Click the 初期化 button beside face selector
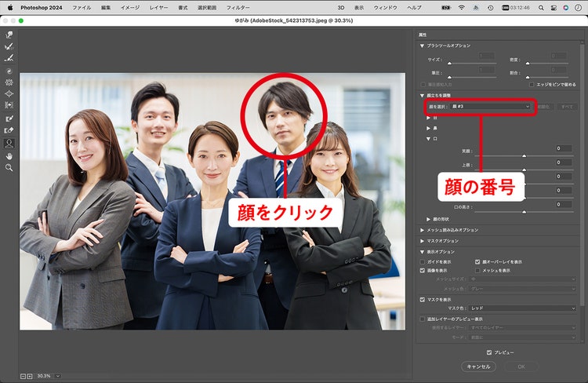588x383 pixels. point(544,107)
